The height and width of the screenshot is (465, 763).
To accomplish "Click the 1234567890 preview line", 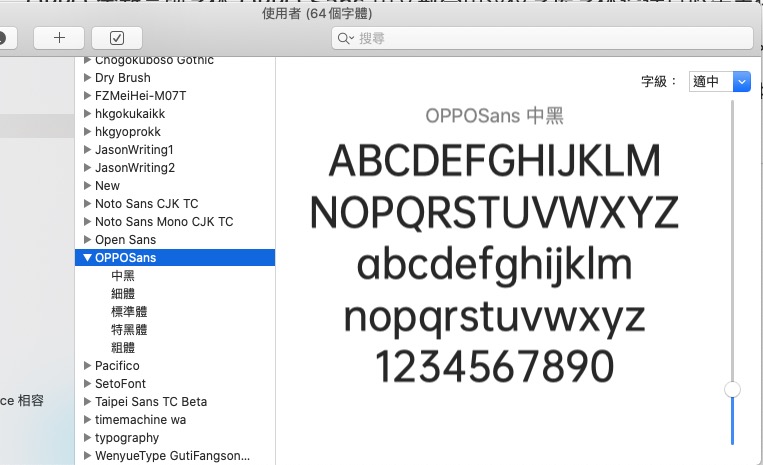I will (x=494, y=367).
